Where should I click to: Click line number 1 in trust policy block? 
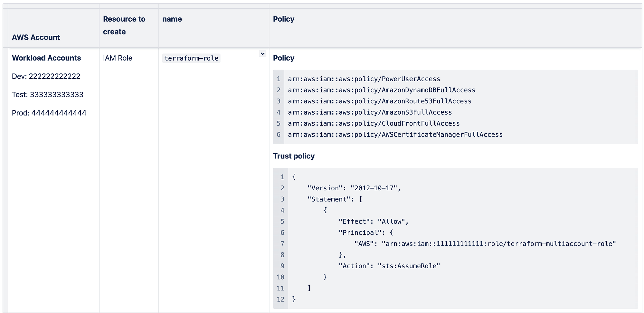[x=282, y=177]
